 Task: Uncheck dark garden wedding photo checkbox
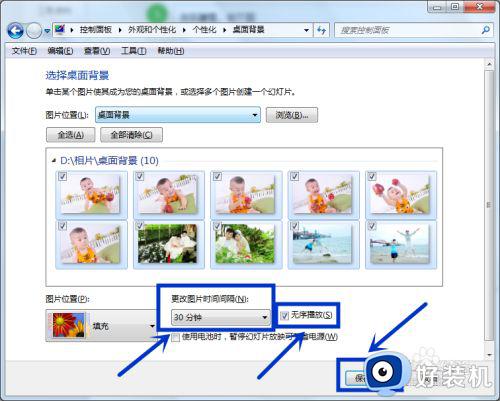(x=140, y=226)
